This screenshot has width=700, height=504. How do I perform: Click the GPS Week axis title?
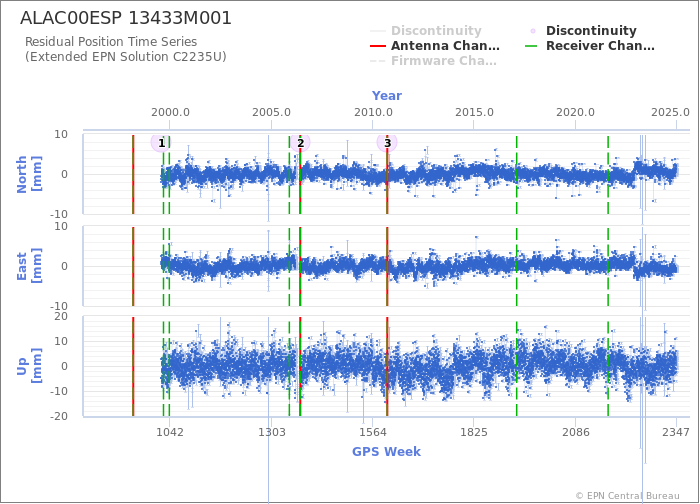pos(386,451)
